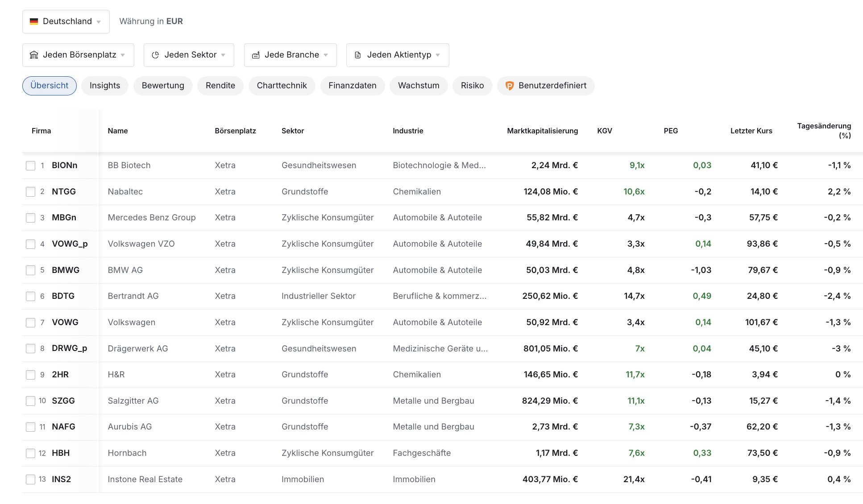Switch to the Bewertung tab
The width and height of the screenshot is (863, 504).
(162, 85)
